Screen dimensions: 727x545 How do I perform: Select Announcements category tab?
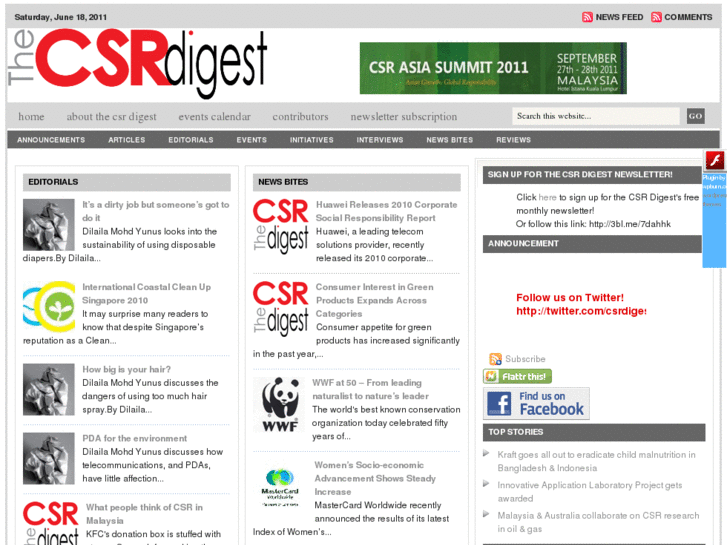click(x=51, y=140)
